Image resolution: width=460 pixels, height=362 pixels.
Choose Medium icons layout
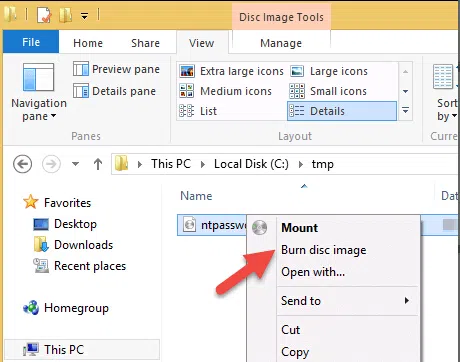(x=225, y=91)
